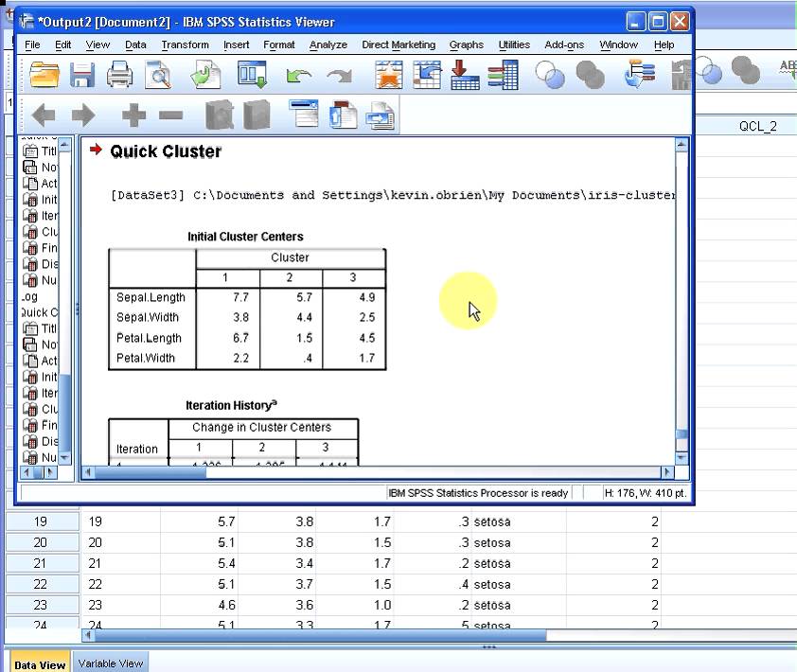Click cell 4.6 in row 23
Image resolution: width=797 pixels, height=672 pixels.
pos(199,605)
